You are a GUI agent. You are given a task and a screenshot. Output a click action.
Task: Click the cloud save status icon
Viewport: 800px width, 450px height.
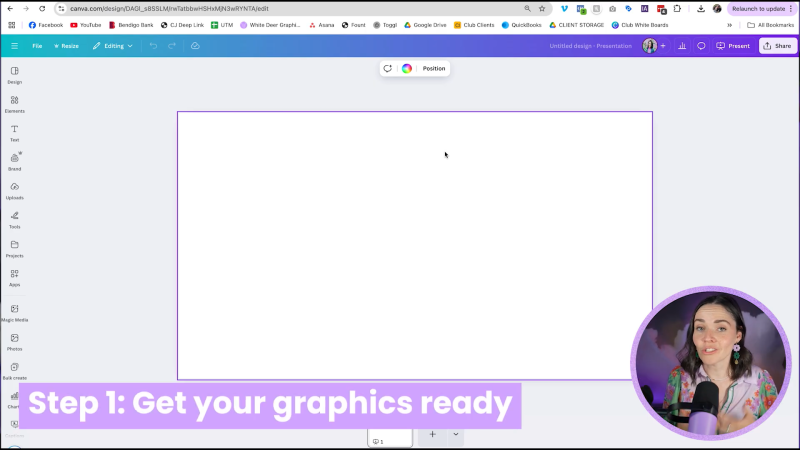coord(195,46)
